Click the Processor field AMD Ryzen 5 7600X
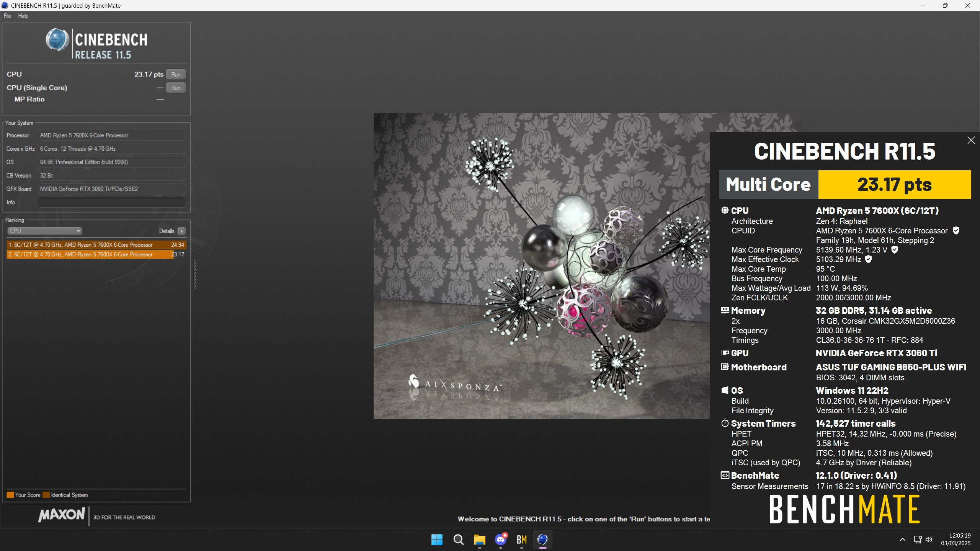980x551 pixels. coord(111,135)
